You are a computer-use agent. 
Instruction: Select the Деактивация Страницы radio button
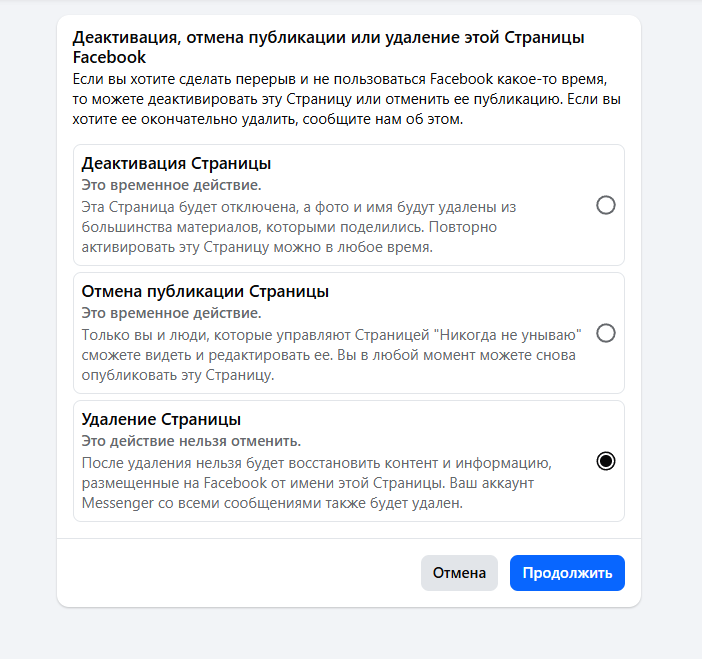coord(605,205)
